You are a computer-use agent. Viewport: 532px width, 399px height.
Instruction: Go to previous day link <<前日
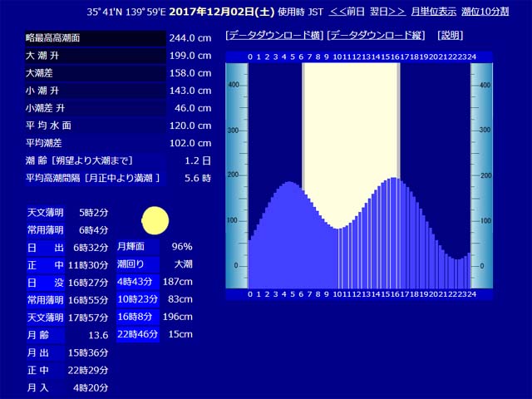347,12
